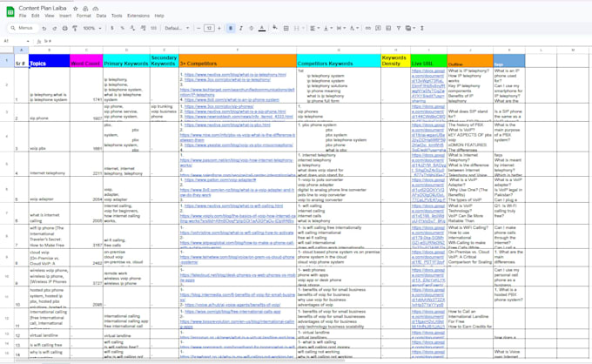The width and height of the screenshot is (592, 364).
Task: Activate the paint format tool
Action: pos(75,29)
